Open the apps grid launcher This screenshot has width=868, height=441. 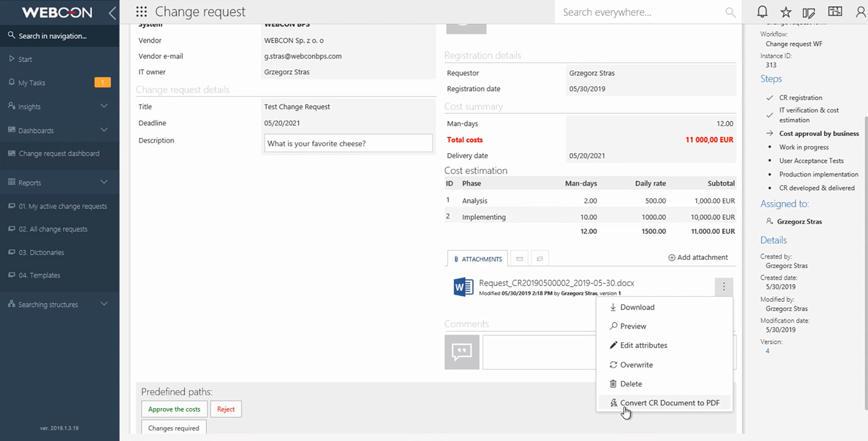coord(141,12)
